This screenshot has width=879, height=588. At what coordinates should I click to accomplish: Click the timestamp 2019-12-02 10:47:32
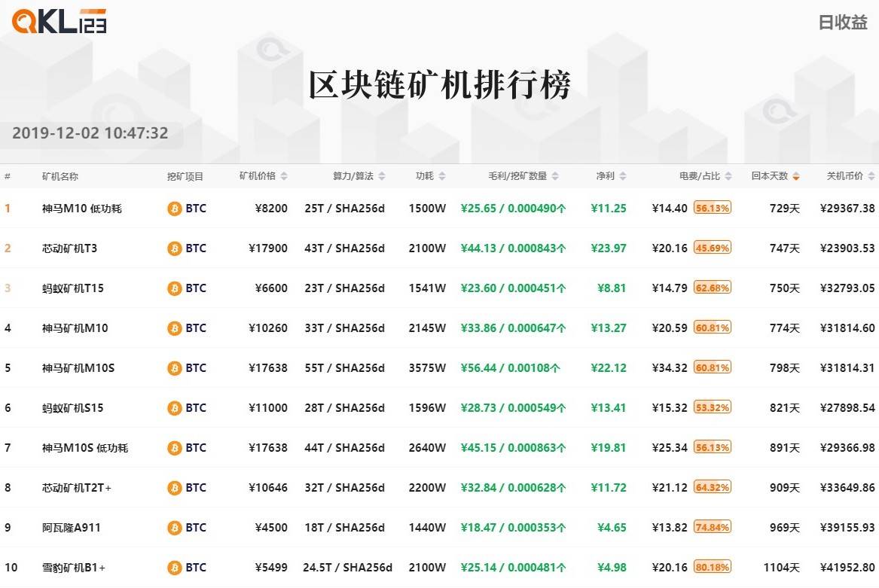point(90,133)
